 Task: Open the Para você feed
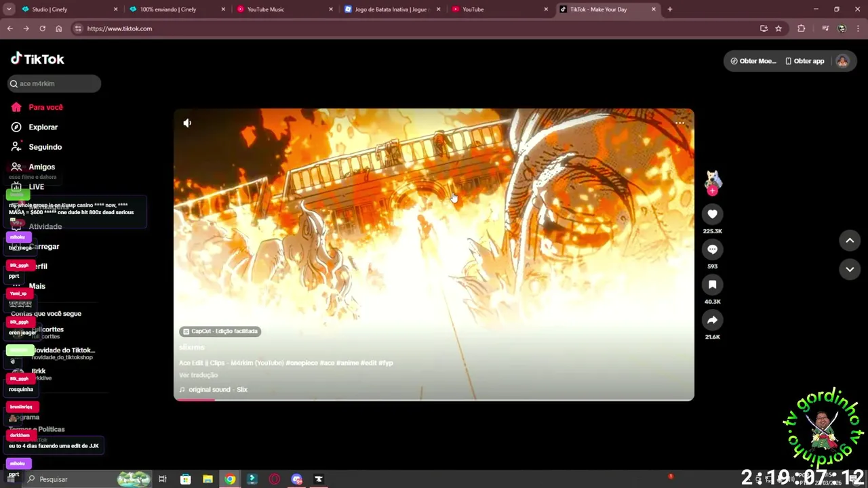37,107
